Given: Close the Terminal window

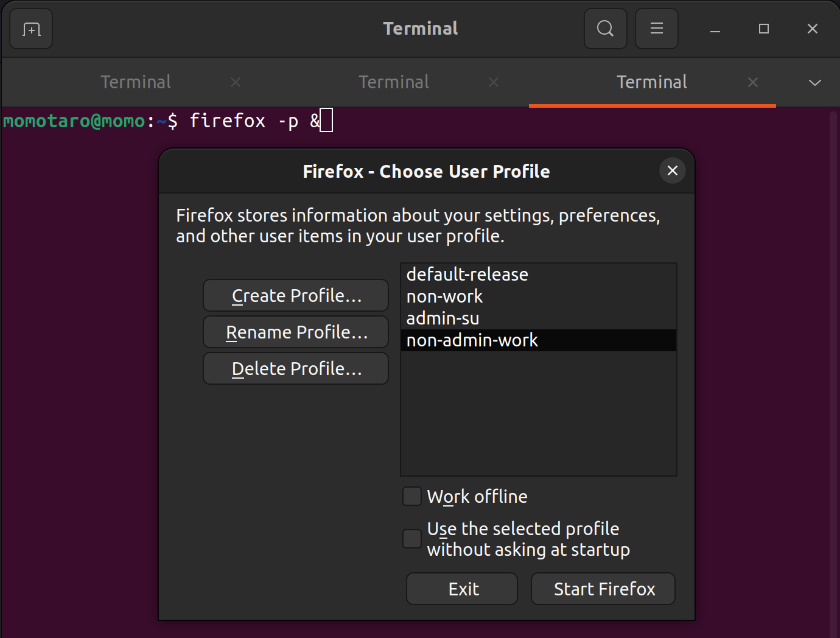Looking at the screenshot, I should [x=813, y=29].
